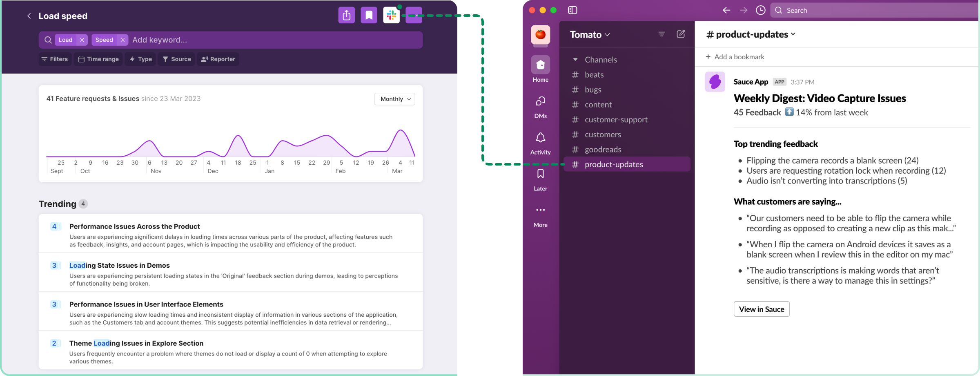Click the 3:37 PM message timestamp
The image size is (980, 376).
pos(802,82)
